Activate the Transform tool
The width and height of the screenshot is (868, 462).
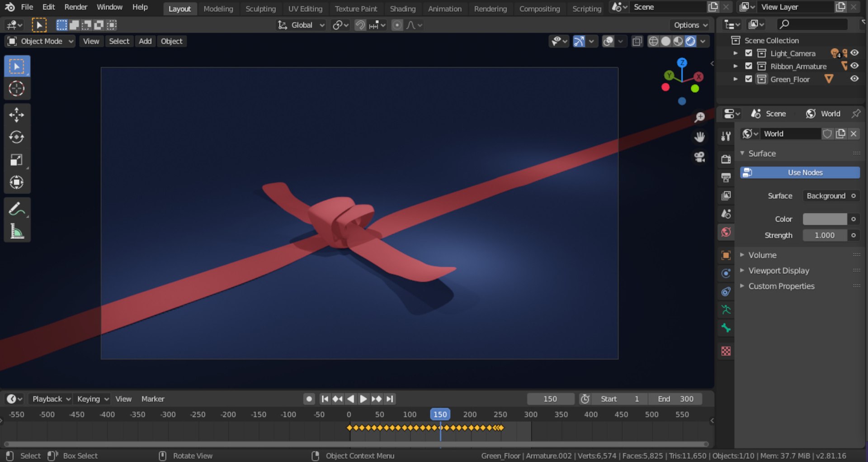pyautogui.click(x=17, y=182)
